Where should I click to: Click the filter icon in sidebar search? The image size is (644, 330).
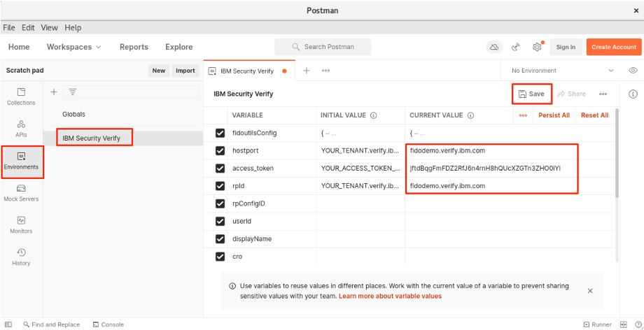(73, 92)
